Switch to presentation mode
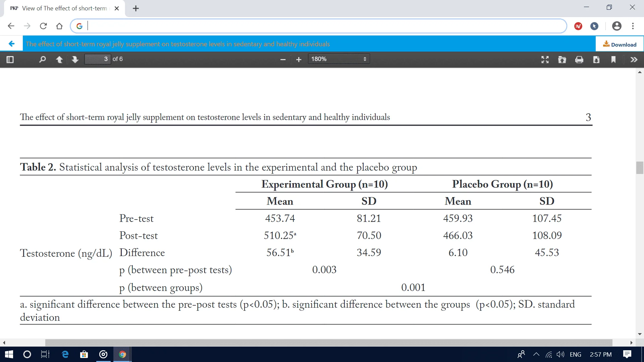Screen dimensions: 644x362 coord(545,60)
